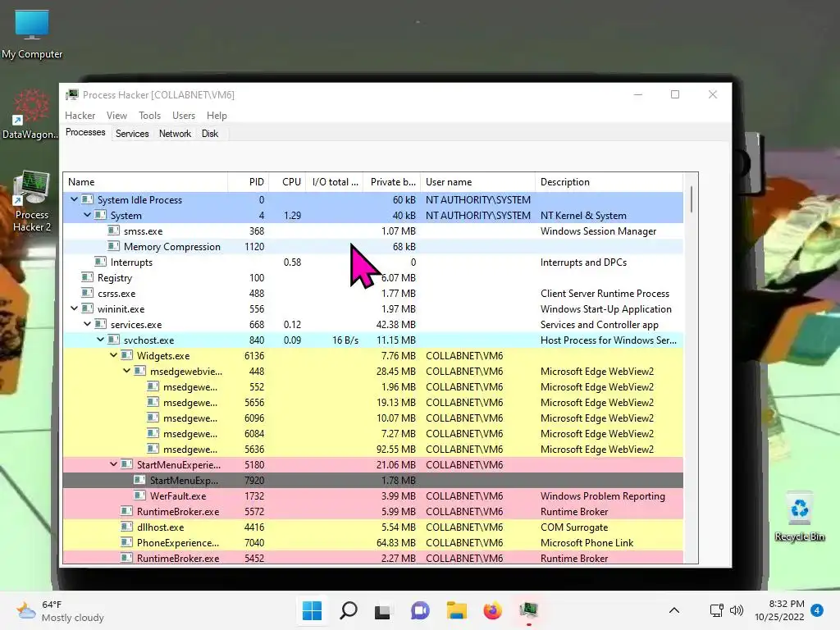Launch the Chat app from taskbar

coord(420,610)
